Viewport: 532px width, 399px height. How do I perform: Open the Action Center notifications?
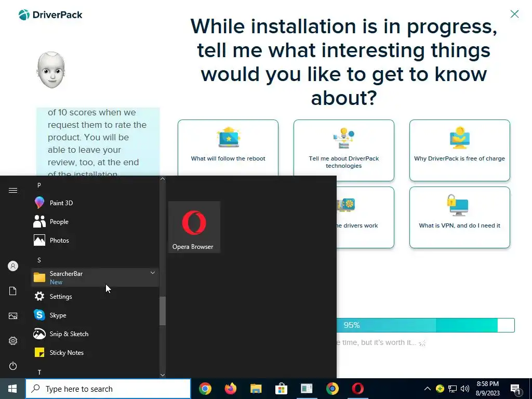pos(516,389)
